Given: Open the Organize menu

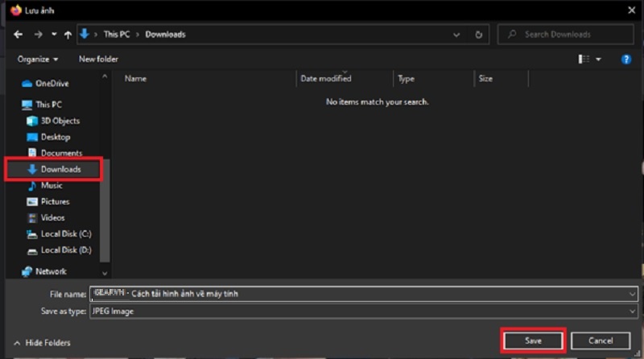Looking at the screenshot, I should click(38, 60).
